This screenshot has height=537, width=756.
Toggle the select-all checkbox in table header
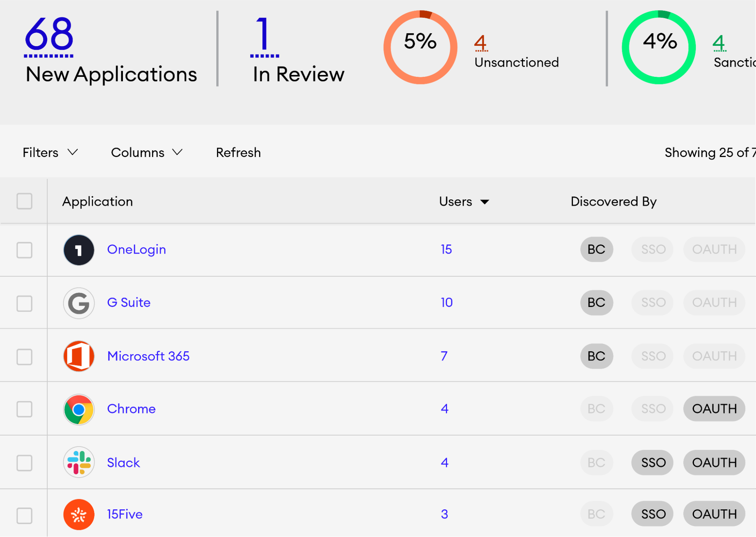(x=25, y=201)
